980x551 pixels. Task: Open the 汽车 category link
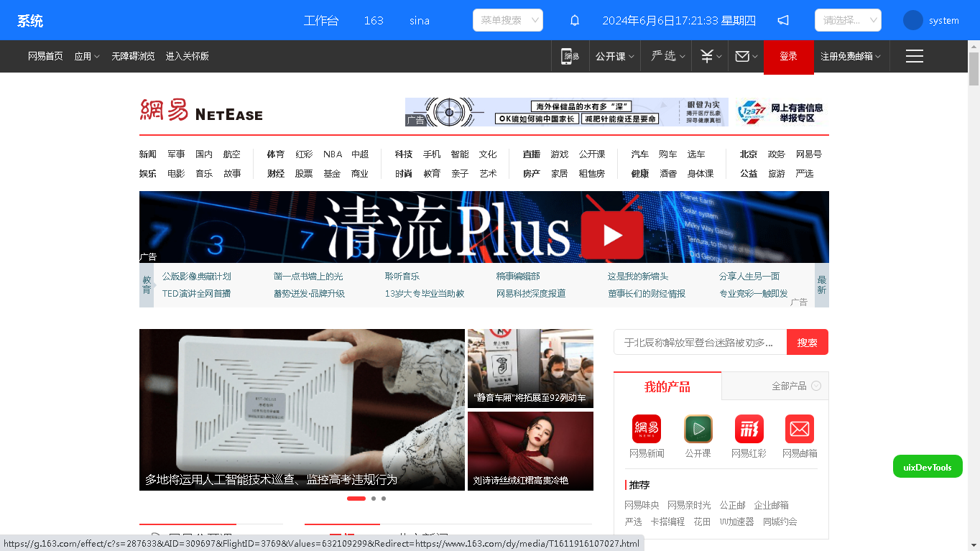640,154
